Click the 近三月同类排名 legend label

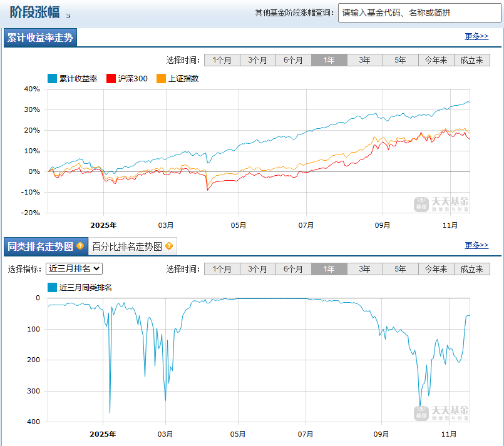coord(86,288)
